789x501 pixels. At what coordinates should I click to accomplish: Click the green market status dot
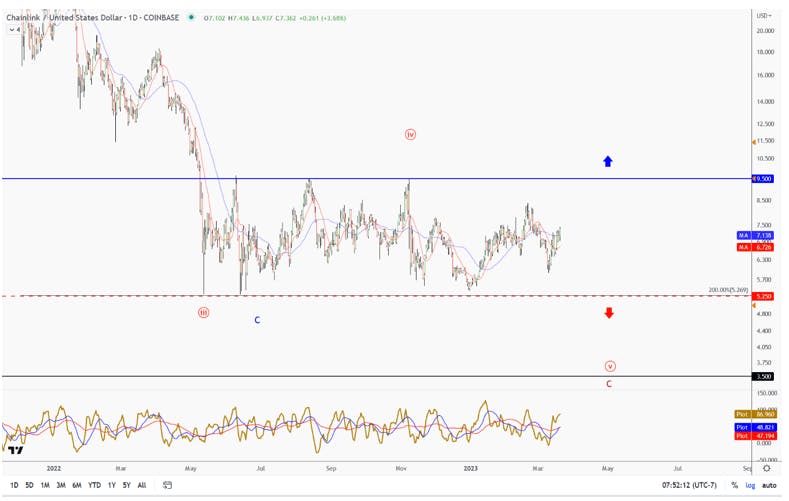click(191, 17)
